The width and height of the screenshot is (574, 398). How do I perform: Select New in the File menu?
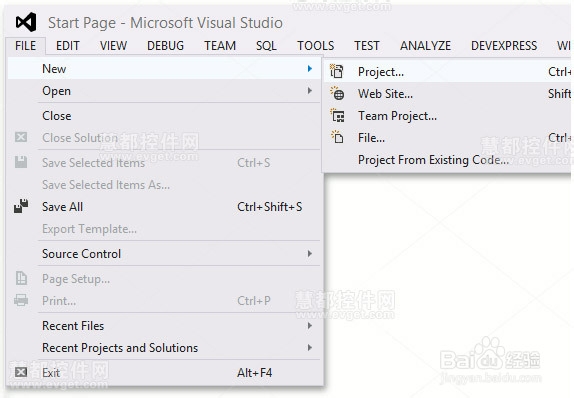click(x=164, y=68)
